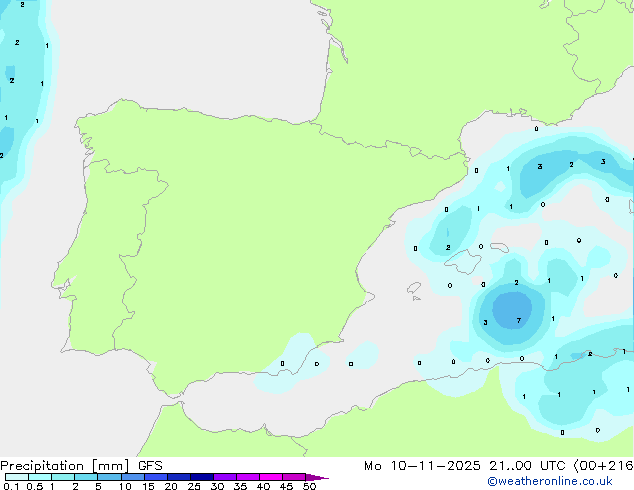This screenshot has height=490, width=634.
Task: Open the weatheronline.co.uk copyright link
Action: (550, 481)
